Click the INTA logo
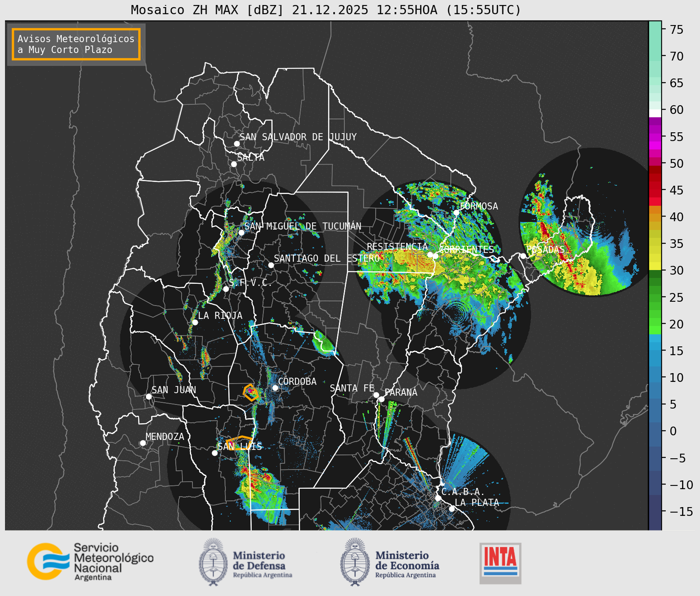 pyautogui.click(x=500, y=563)
